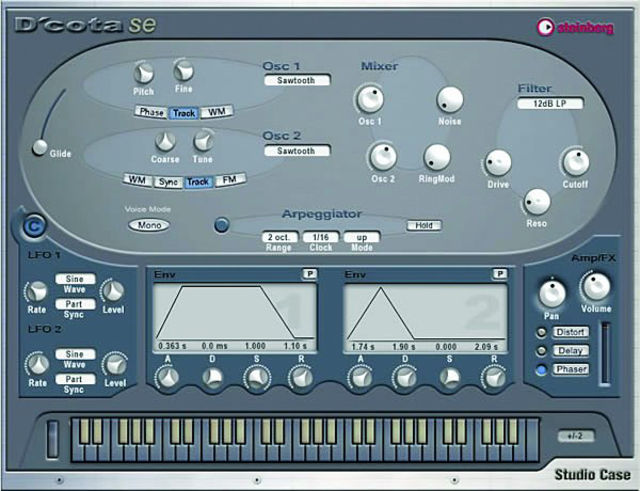Click the Phaser effect button
640x491 pixels.
[571, 369]
